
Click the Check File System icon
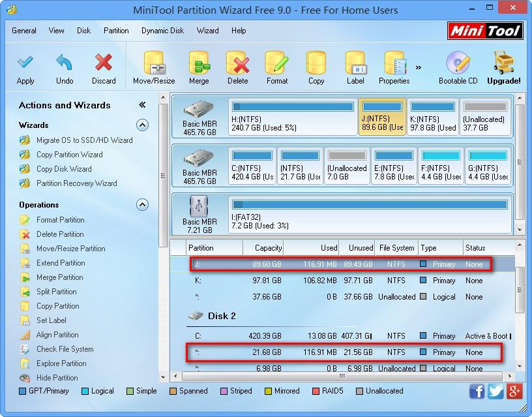click(x=25, y=349)
